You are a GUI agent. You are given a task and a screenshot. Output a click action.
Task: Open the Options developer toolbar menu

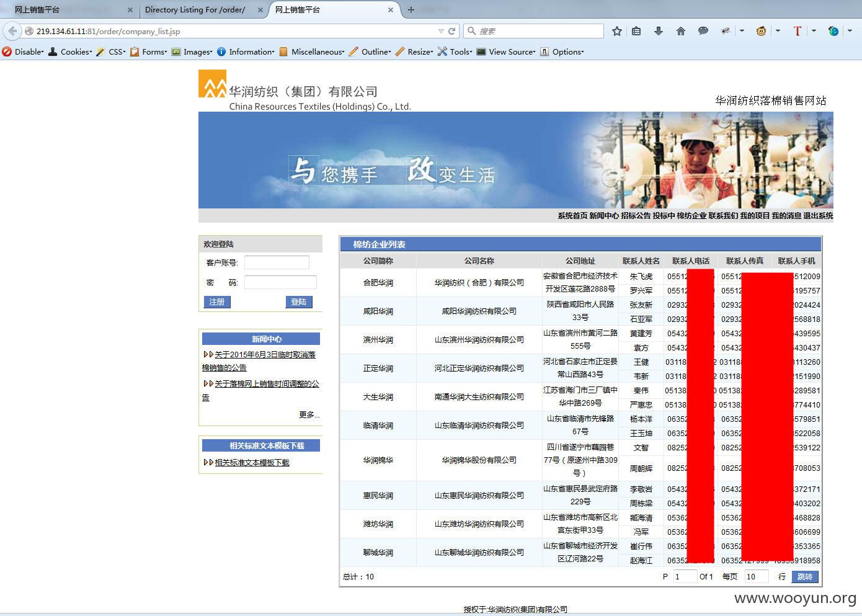point(562,52)
